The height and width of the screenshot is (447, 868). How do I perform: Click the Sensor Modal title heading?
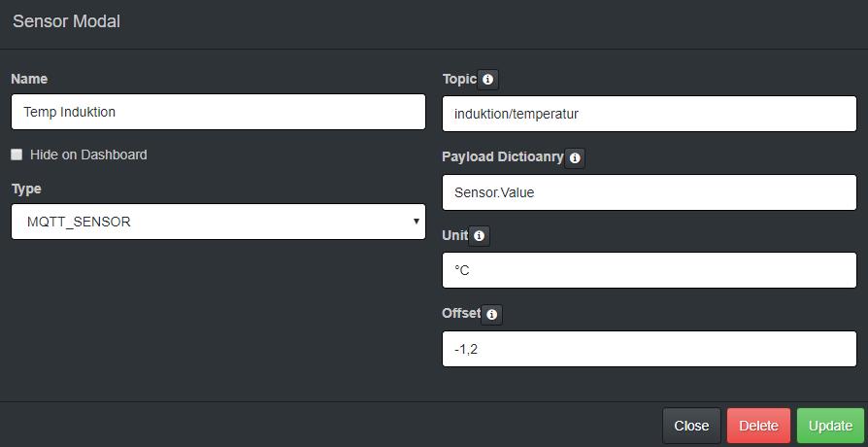(66, 21)
